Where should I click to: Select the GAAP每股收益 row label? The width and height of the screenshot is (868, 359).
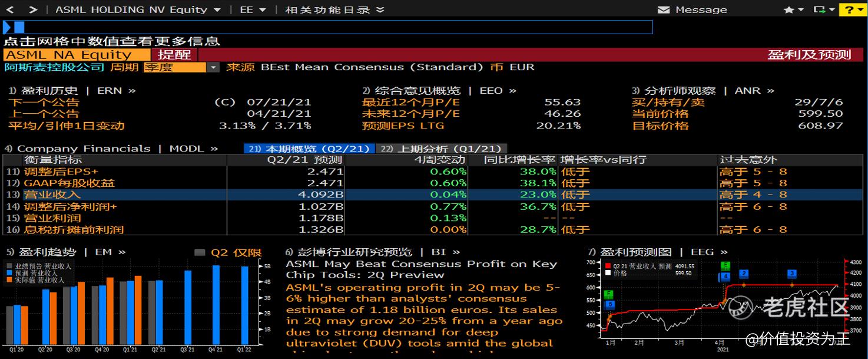(69, 183)
